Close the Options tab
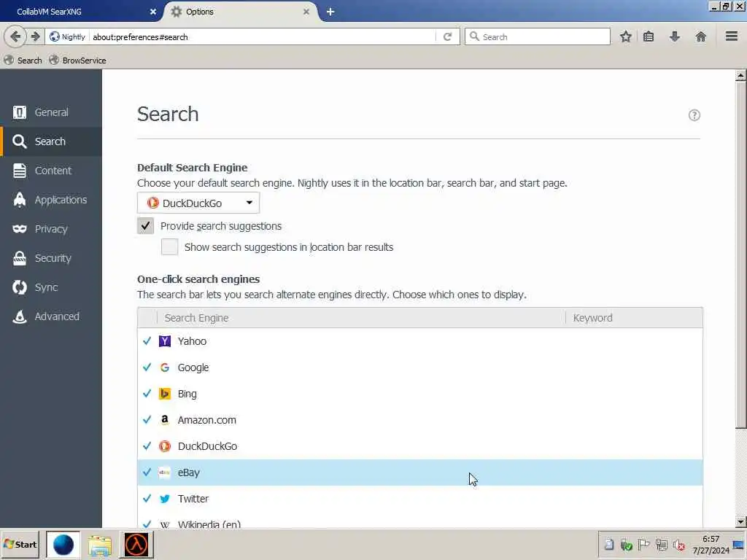747x560 pixels. click(306, 12)
